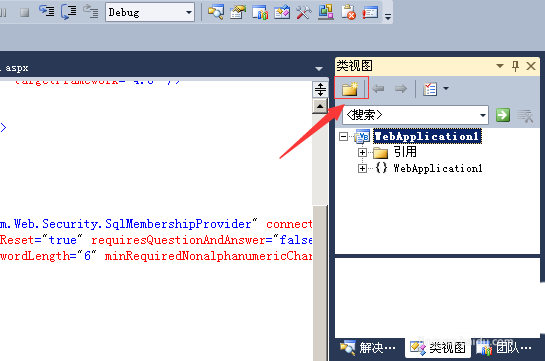Click the stop debugging square button
The height and width of the screenshot is (361, 545).
[x=24, y=13]
